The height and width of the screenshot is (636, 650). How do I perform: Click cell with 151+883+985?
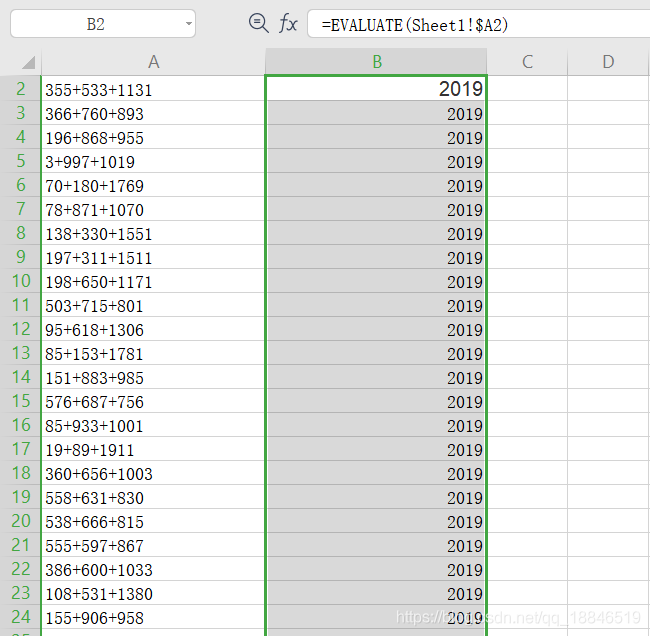tap(153, 377)
